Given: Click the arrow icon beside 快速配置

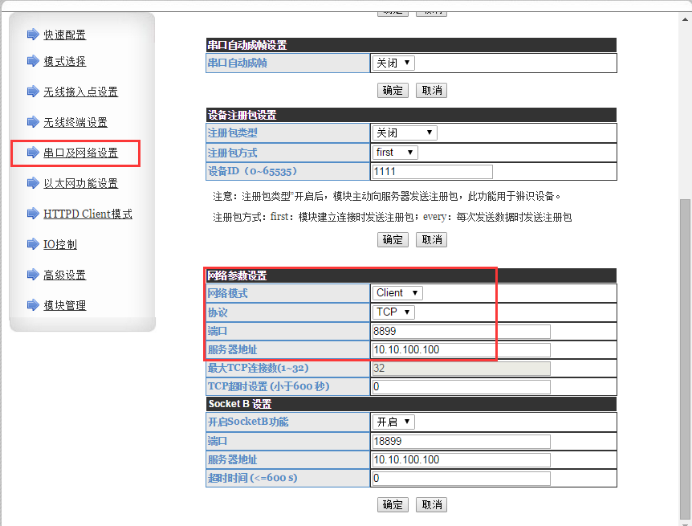Looking at the screenshot, I should pos(33,34).
